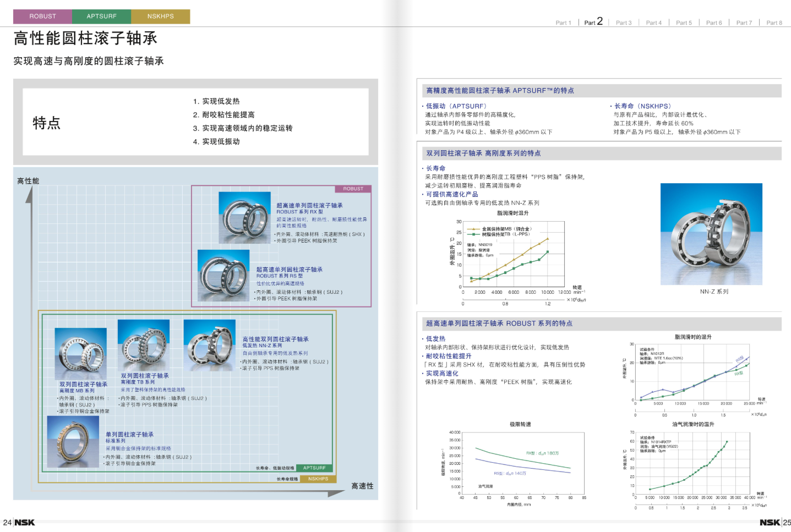Click section header 超高速单列圆柱滚子轴承 ROBUST 系列的特点
The image size is (791, 532).
pos(499,323)
